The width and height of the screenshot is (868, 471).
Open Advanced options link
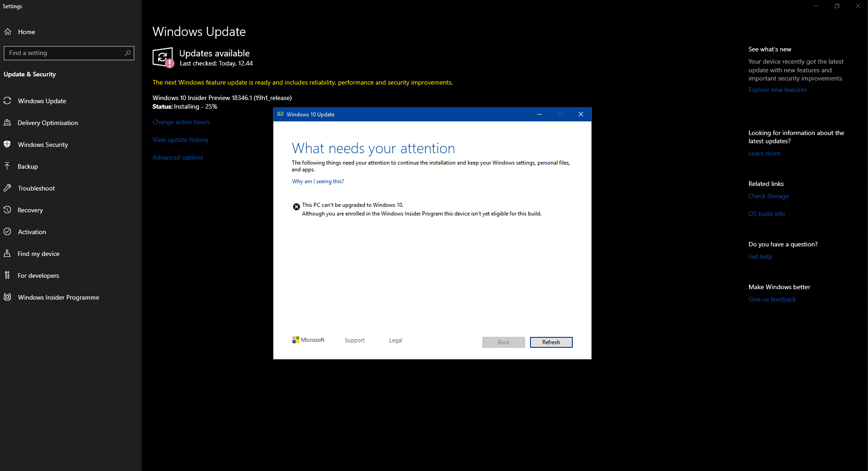pos(178,157)
